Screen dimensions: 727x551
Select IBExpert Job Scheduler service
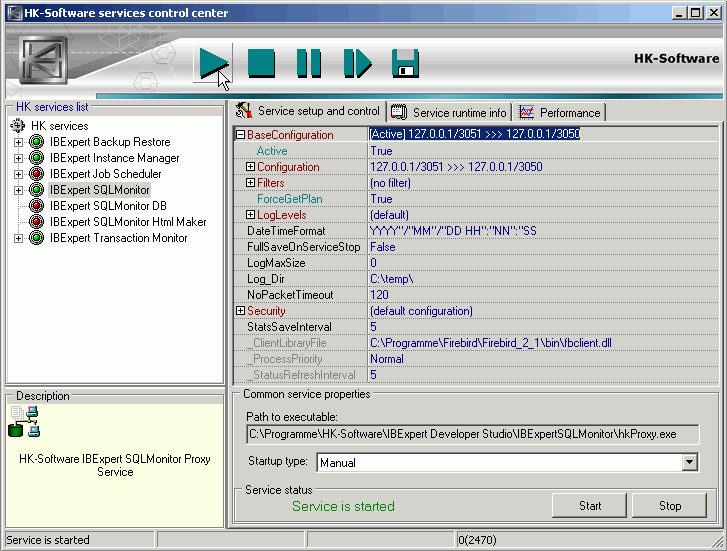coord(106,174)
